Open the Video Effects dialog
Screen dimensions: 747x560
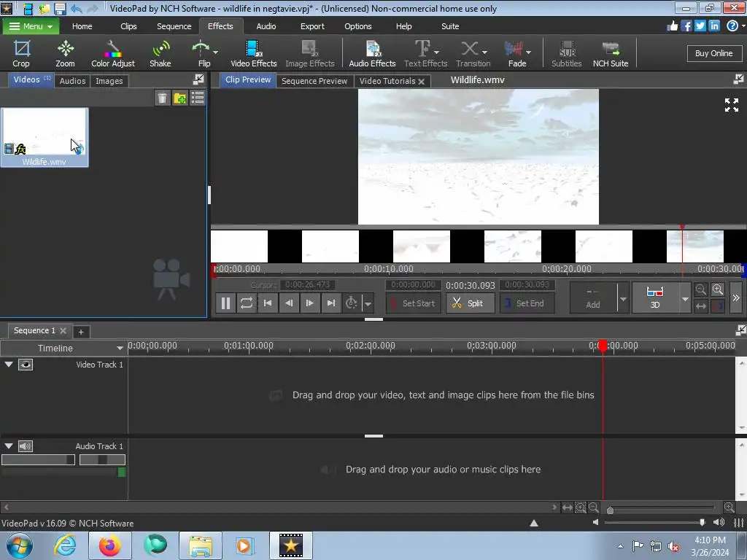pyautogui.click(x=253, y=54)
